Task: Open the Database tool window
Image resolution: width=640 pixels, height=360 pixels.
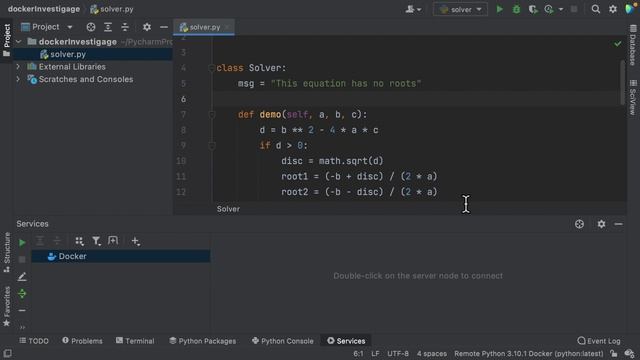Action: [x=633, y=45]
